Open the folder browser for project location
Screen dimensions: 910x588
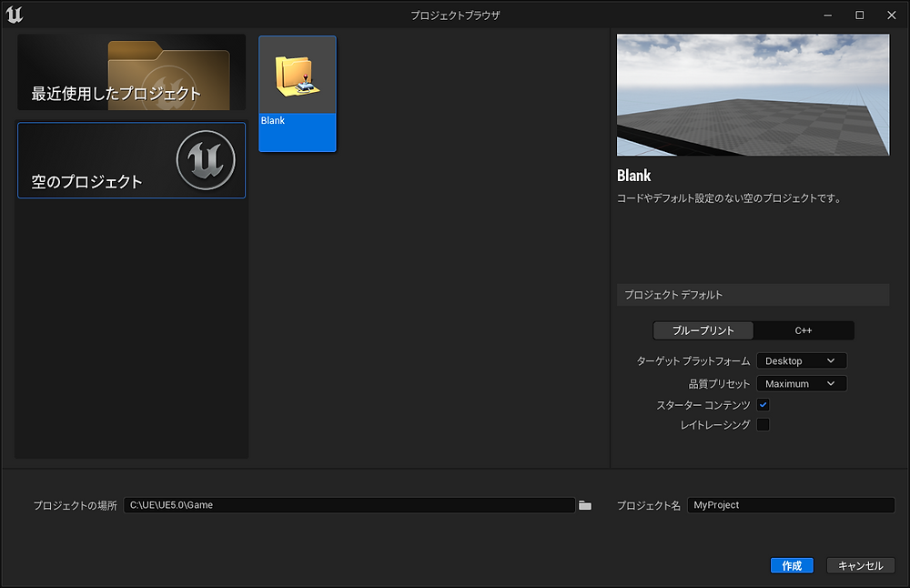(x=585, y=504)
